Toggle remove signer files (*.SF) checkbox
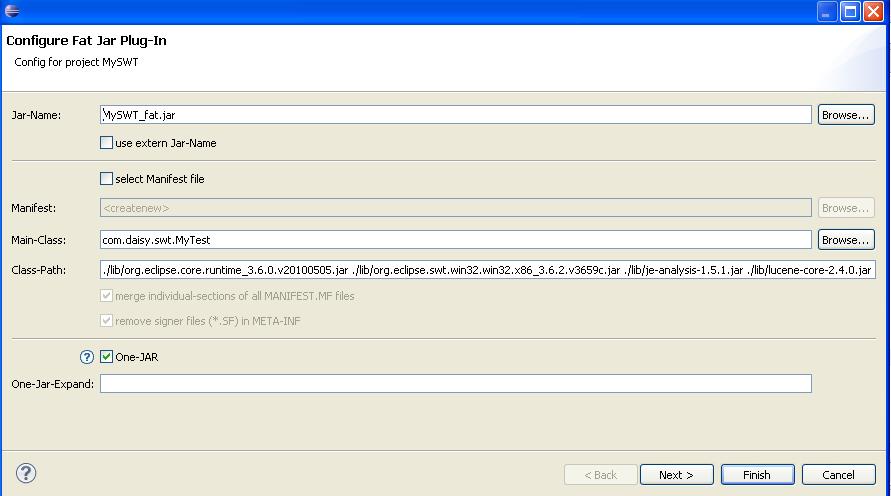 pyautogui.click(x=106, y=320)
